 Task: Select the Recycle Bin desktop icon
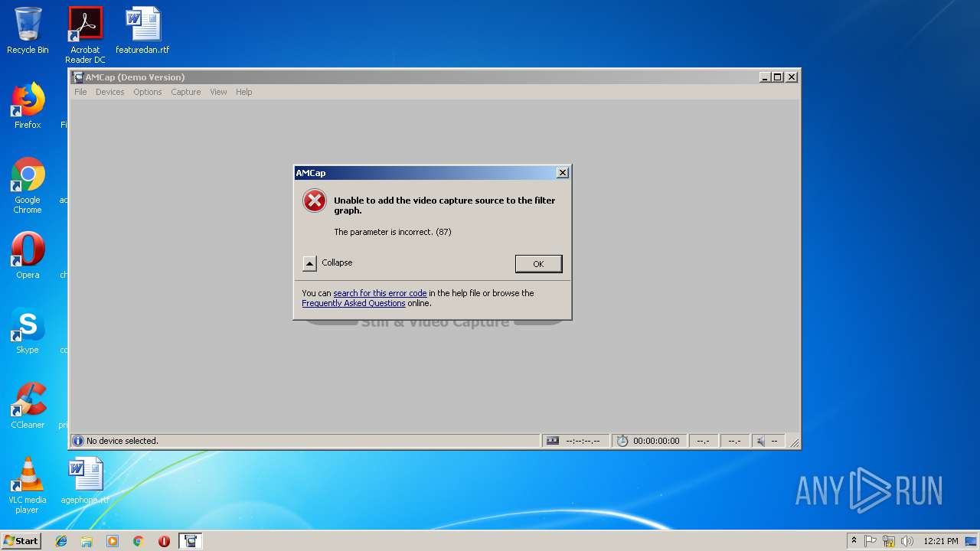(28, 31)
